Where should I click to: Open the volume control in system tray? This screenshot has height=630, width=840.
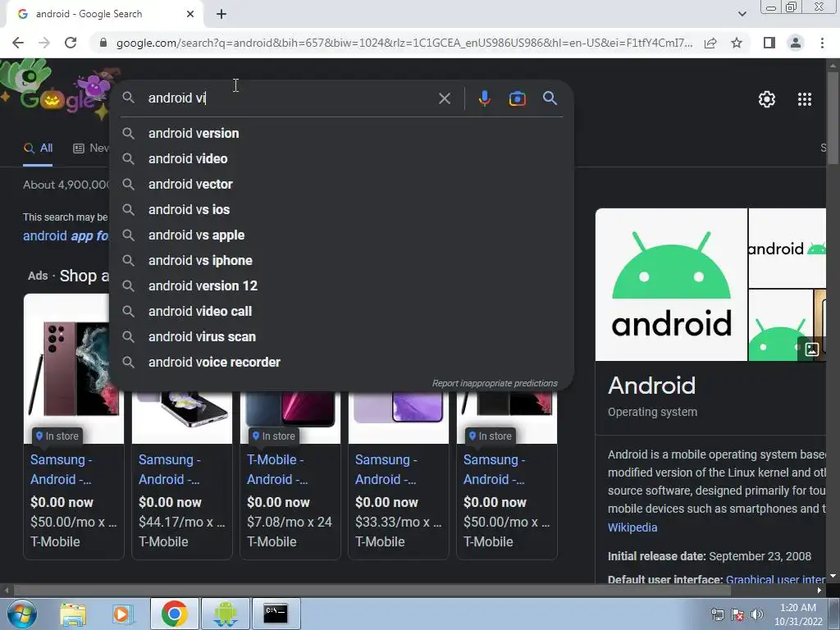coord(757,614)
